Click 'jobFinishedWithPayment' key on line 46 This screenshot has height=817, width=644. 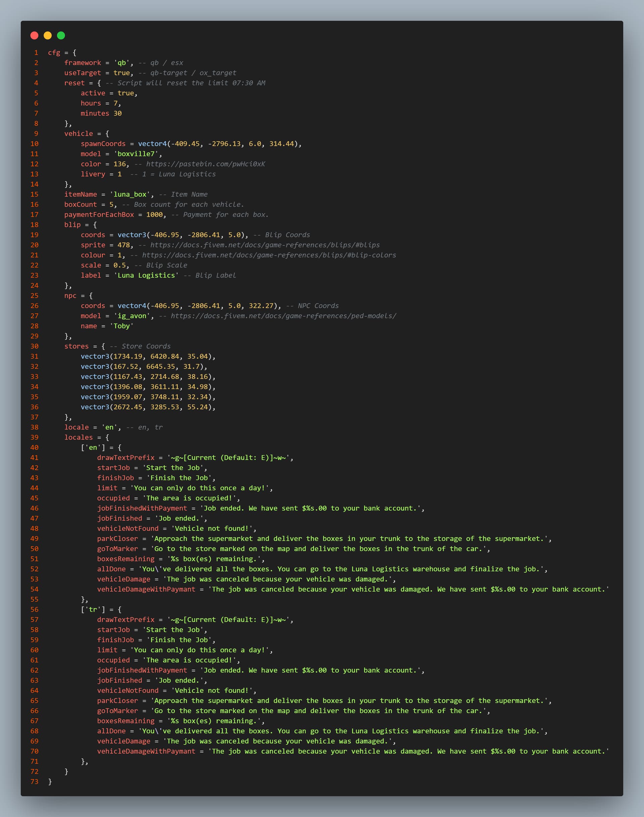pyautogui.click(x=142, y=508)
